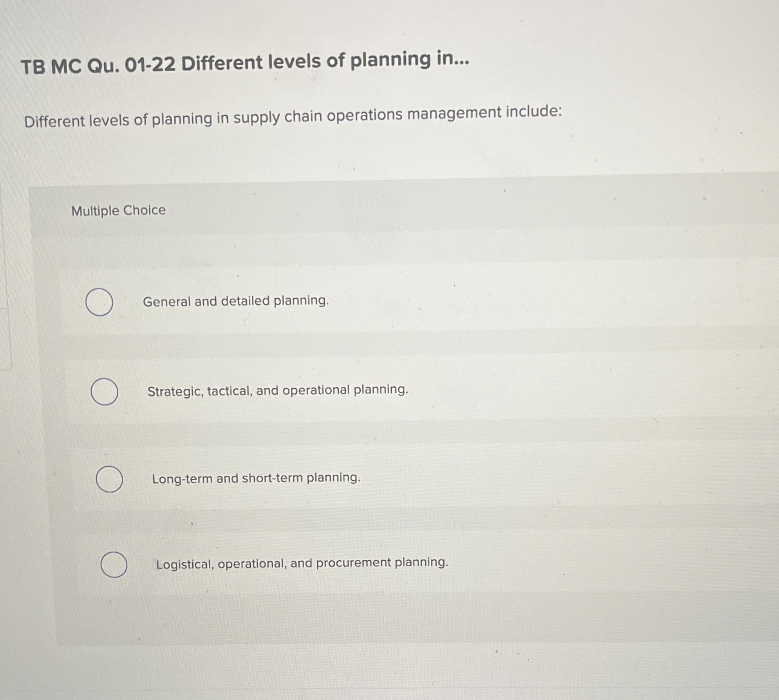Choose the answer 'Long-term and short-term planning'
779x700 pixels.
click(256, 478)
